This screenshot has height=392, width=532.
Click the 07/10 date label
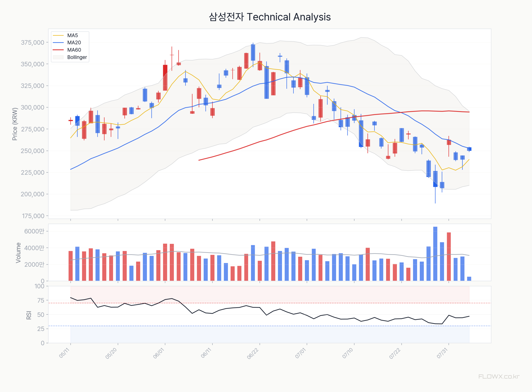click(348, 353)
